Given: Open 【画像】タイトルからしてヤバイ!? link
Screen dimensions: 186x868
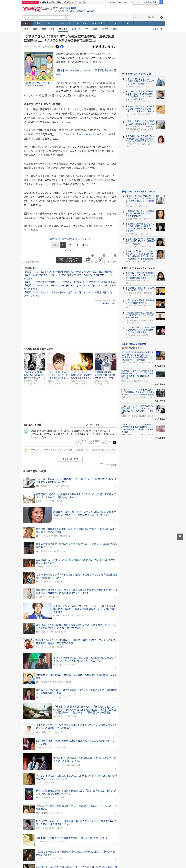Looking at the screenshot, I should pos(86,72).
